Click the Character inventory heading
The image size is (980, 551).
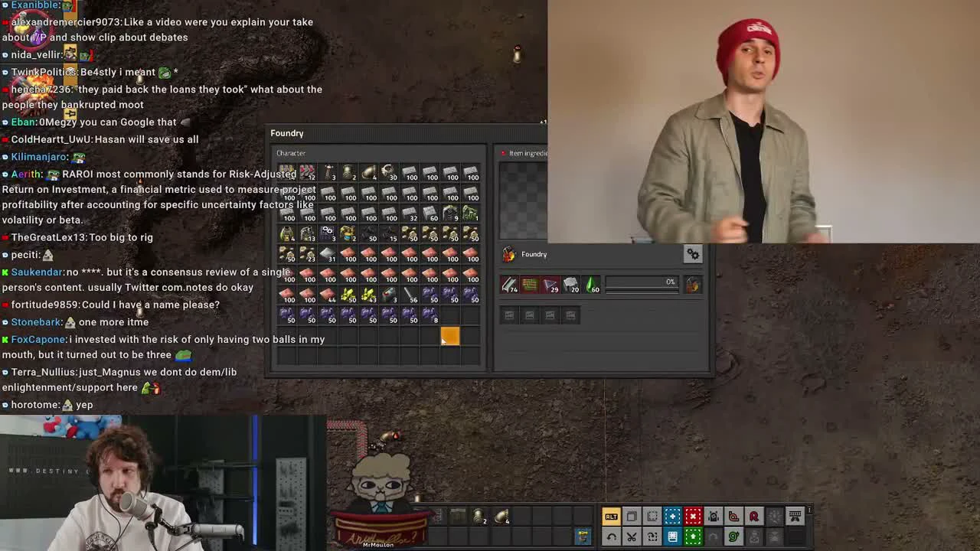coord(291,153)
